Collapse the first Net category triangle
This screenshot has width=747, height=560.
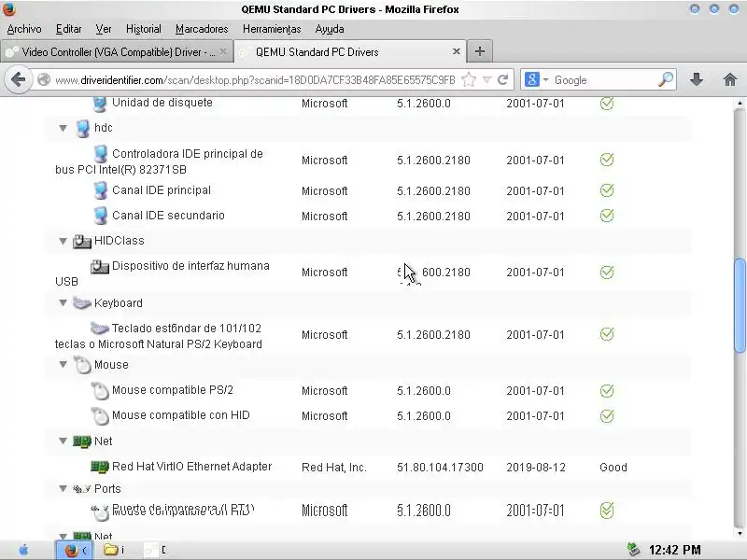(x=63, y=441)
